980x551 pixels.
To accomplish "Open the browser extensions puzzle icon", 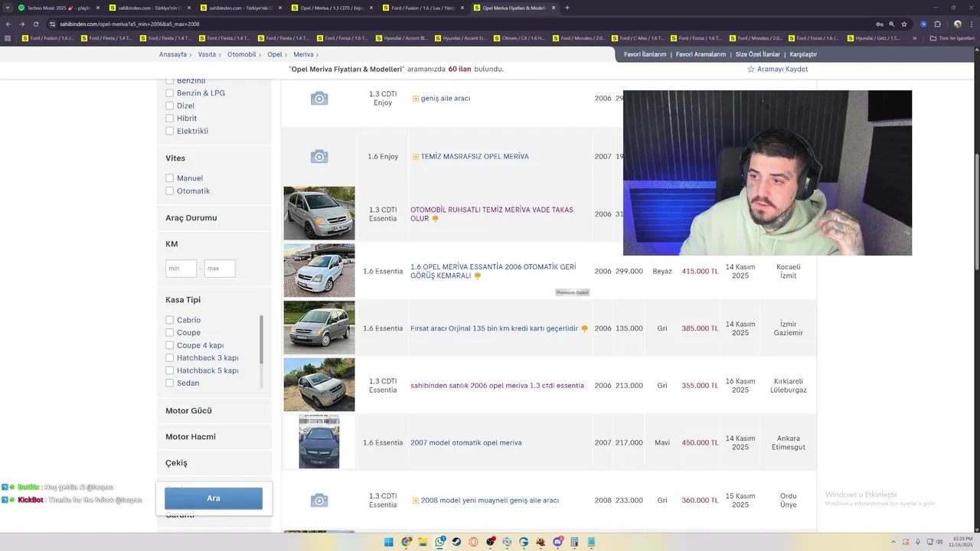I will point(937,24).
